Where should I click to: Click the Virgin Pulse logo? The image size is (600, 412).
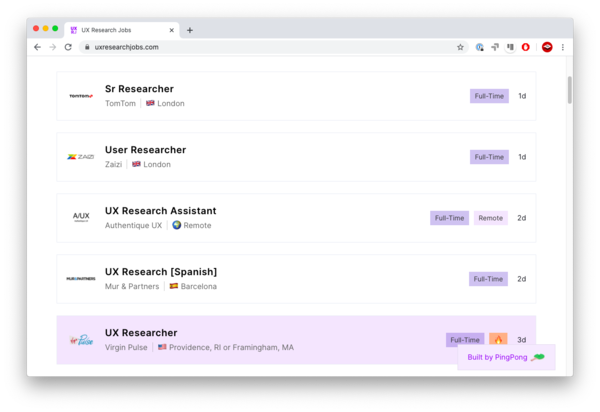[81, 340]
